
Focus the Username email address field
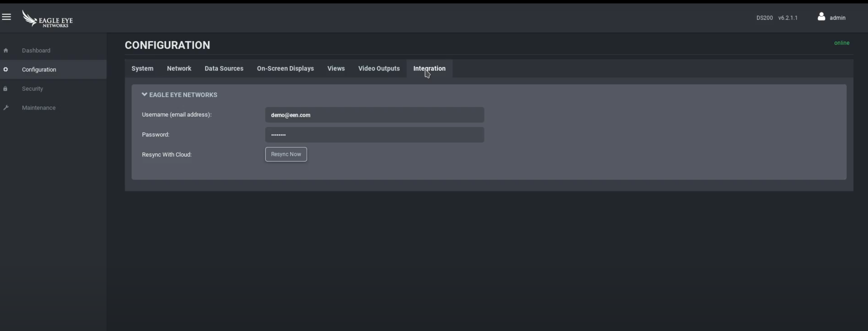(x=375, y=115)
